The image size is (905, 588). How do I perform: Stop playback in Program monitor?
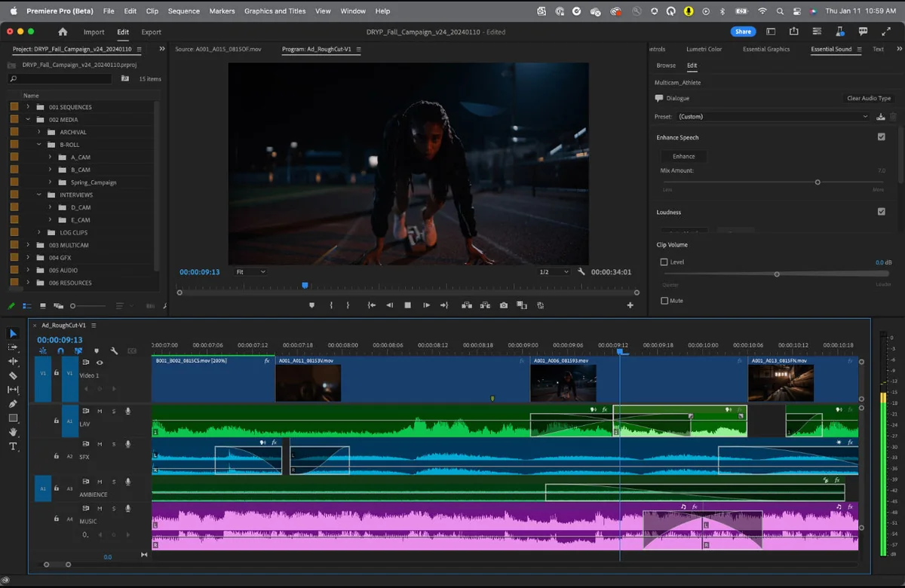point(408,305)
